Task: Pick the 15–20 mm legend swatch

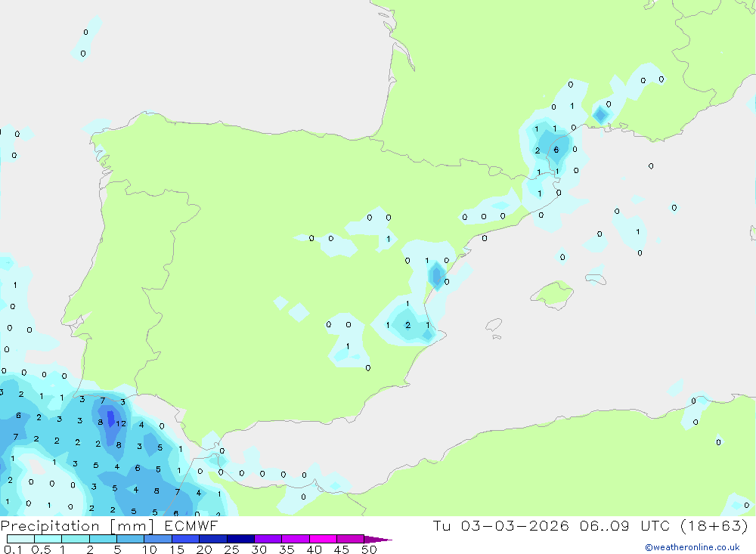Action: tap(186, 539)
